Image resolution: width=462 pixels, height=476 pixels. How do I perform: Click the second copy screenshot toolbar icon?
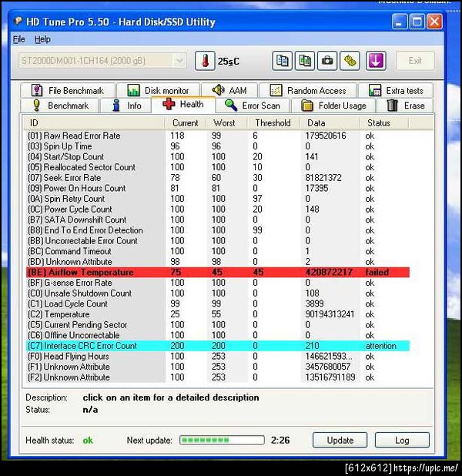[x=305, y=61]
